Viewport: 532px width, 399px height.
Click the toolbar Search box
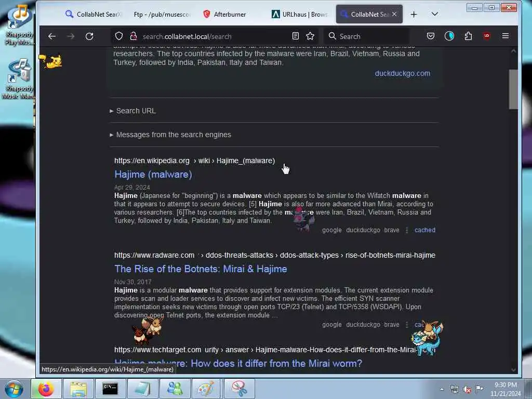366,36
